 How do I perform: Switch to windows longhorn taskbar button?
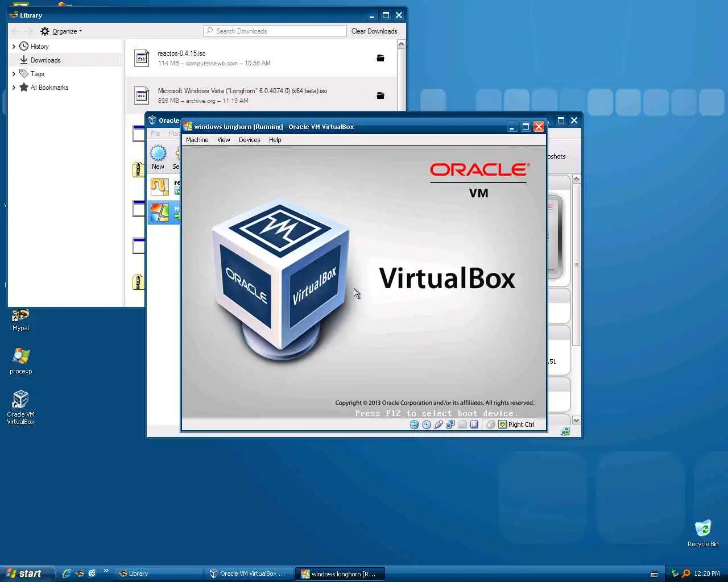340,573
